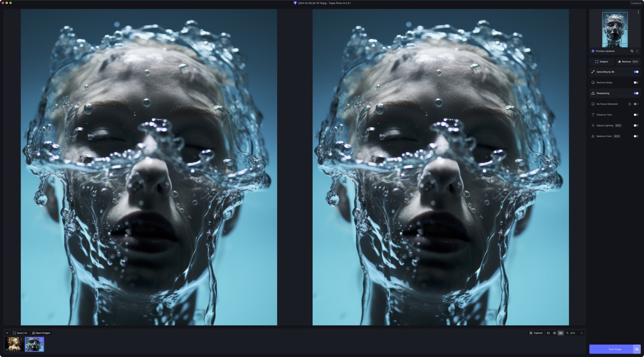644x357 pixels.
Task: Click the 67% zoom level value
Action: [573, 333]
